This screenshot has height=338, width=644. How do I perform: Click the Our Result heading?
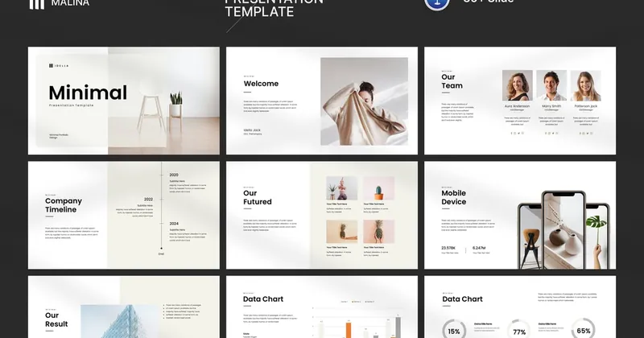pos(56,319)
